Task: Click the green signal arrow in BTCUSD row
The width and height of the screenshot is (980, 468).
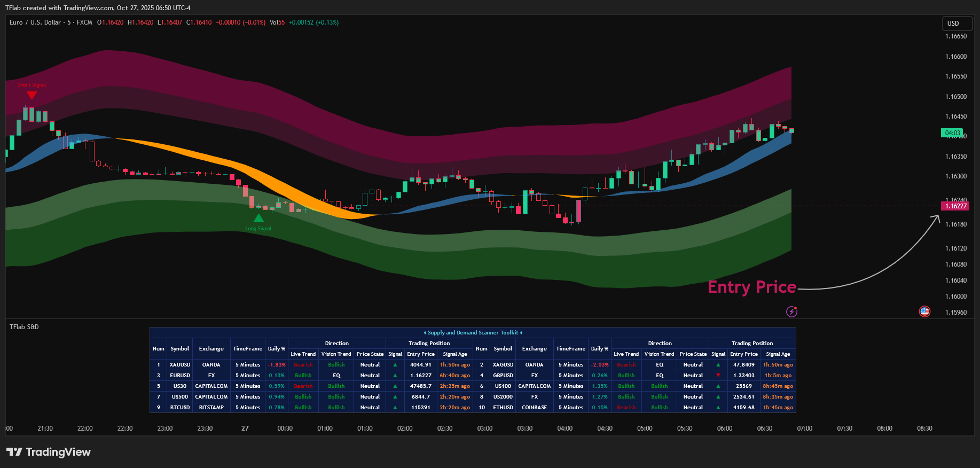Action: point(395,408)
